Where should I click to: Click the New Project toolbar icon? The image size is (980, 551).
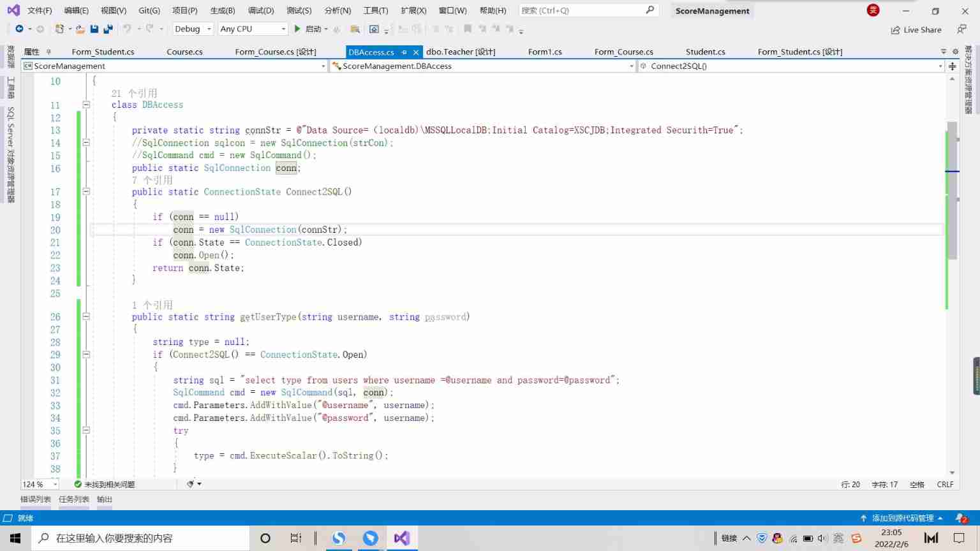coord(59,29)
